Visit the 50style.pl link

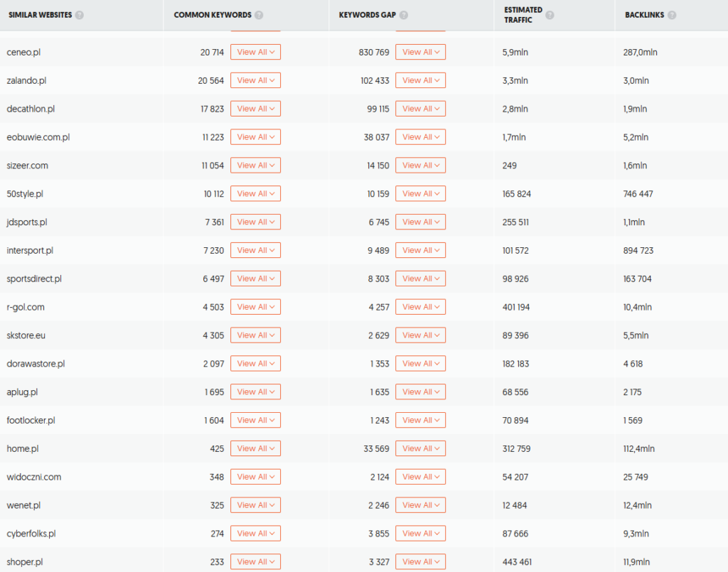click(x=25, y=193)
